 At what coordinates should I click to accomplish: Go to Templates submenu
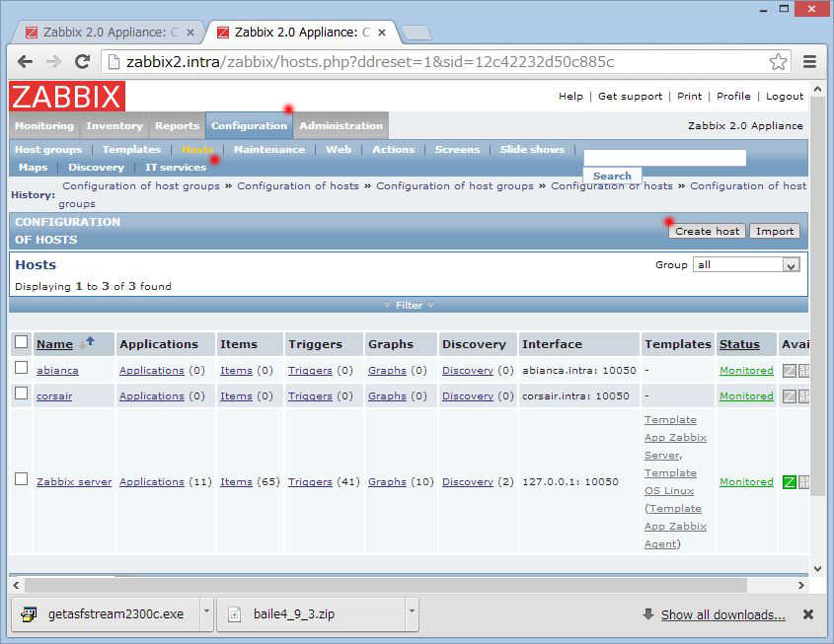(131, 149)
